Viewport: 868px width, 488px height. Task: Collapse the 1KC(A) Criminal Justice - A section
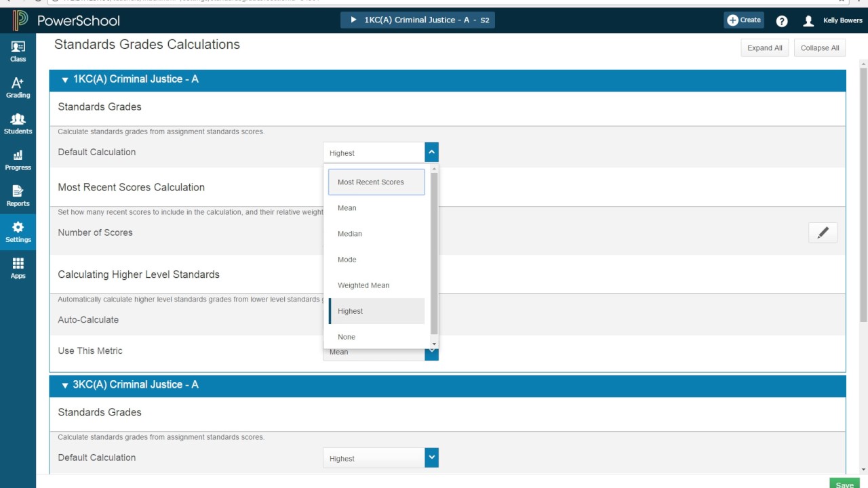point(65,80)
